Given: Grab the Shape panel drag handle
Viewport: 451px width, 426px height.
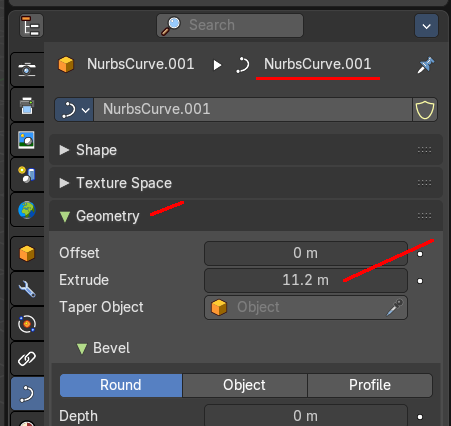Looking at the screenshot, I should (424, 150).
